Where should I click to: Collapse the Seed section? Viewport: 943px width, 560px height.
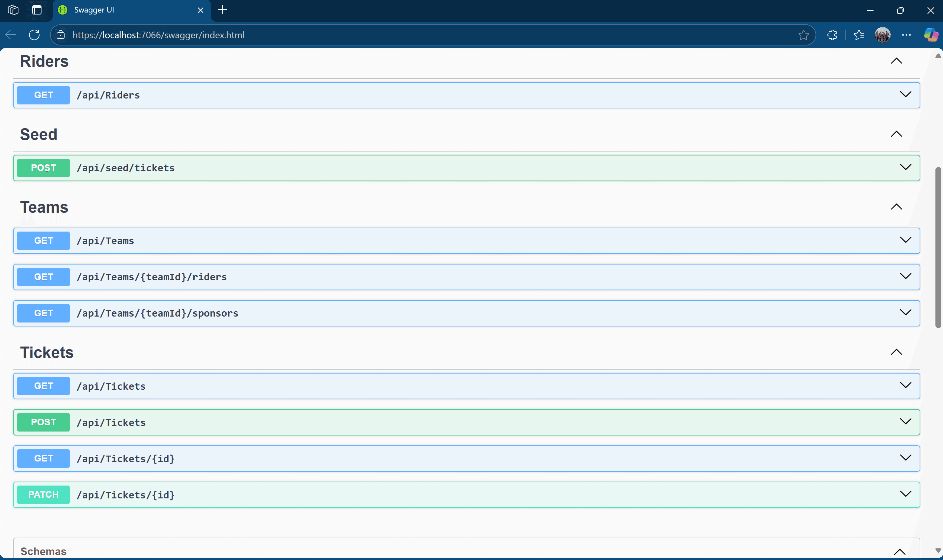tap(896, 134)
